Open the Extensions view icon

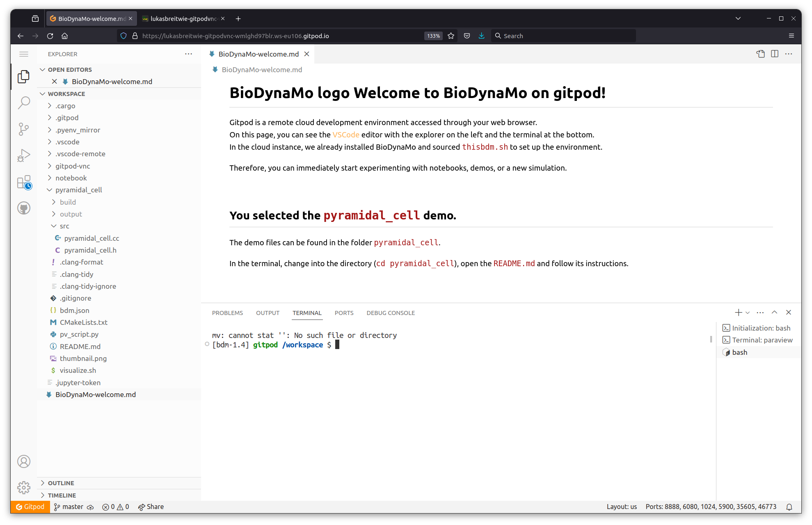pyautogui.click(x=24, y=182)
